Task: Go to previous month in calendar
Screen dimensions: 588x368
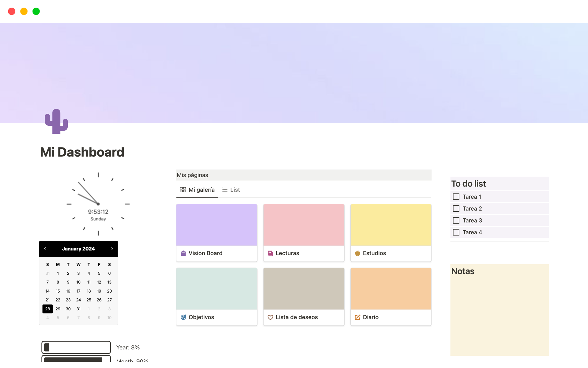Action: click(45, 249)
